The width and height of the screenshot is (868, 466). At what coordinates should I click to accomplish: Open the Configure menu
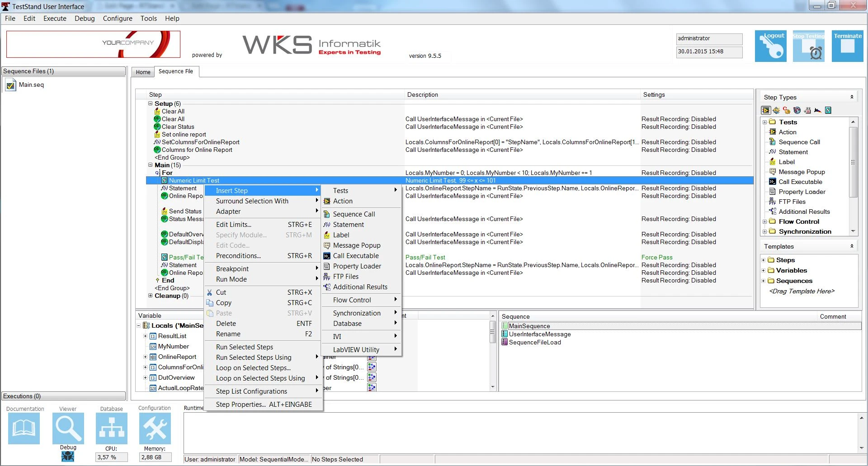118,19
